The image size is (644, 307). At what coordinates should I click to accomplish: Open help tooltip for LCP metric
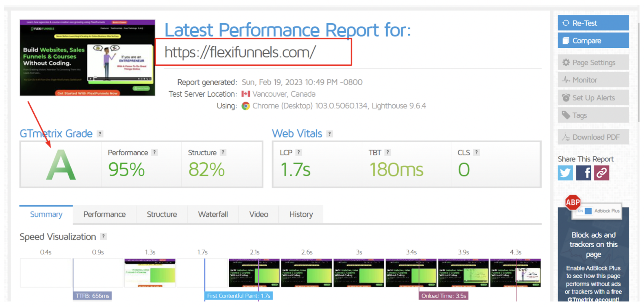tap(298, 152)
